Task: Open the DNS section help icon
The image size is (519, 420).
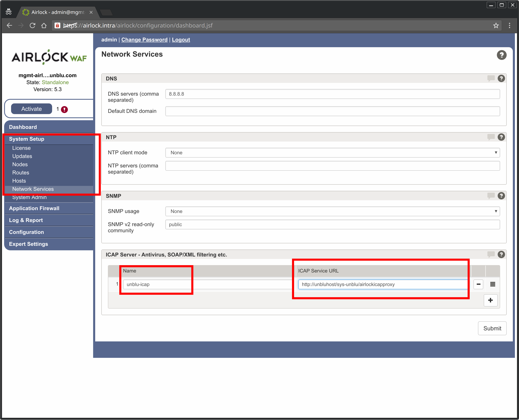Action: pos(501,78)
